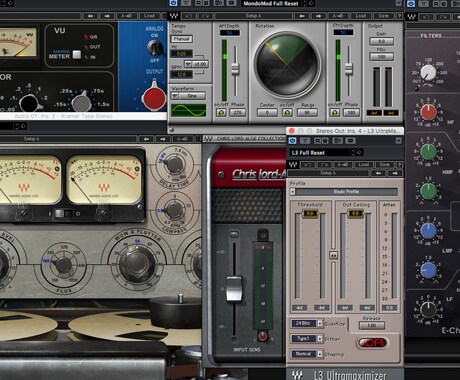Click the Waves logo in MondoMod toolbar
Image resolution: width=460 pixels, height=380 pixels.
pos(174,16)
